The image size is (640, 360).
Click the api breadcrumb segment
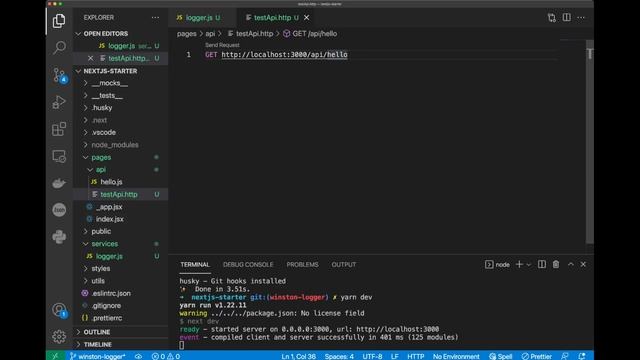(x=210, y=33)
